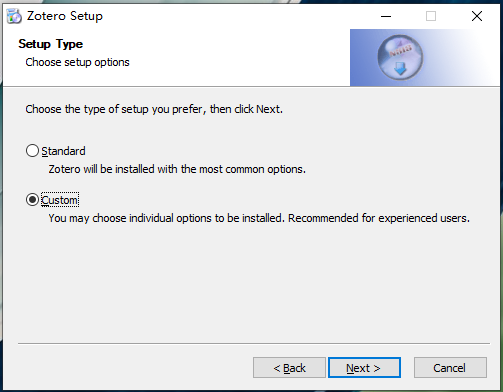The image size is (503, 392).
Task: Proceed with the Next button
Action: point(364,368)
